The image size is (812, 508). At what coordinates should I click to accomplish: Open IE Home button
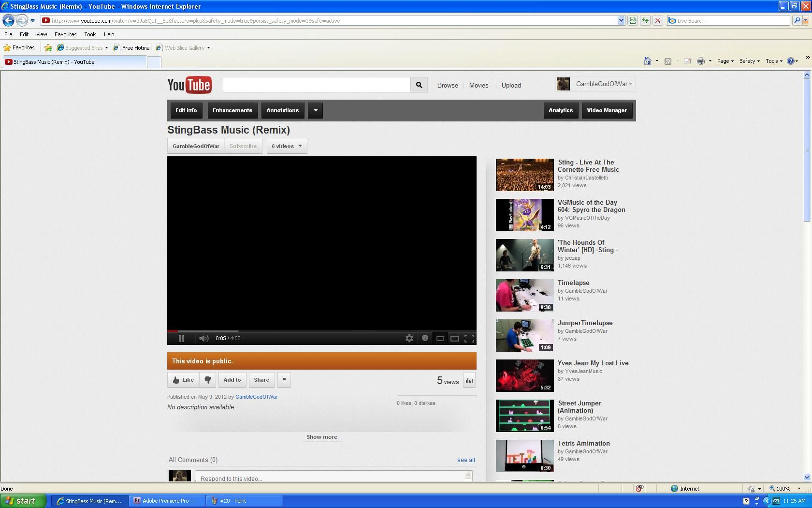coord(648,61)
